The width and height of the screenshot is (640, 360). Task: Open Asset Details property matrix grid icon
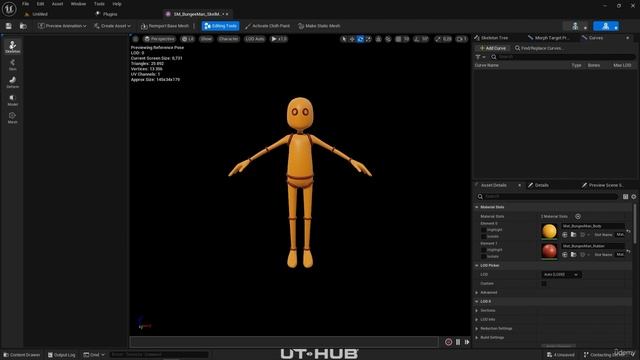[x=625, y=197]
